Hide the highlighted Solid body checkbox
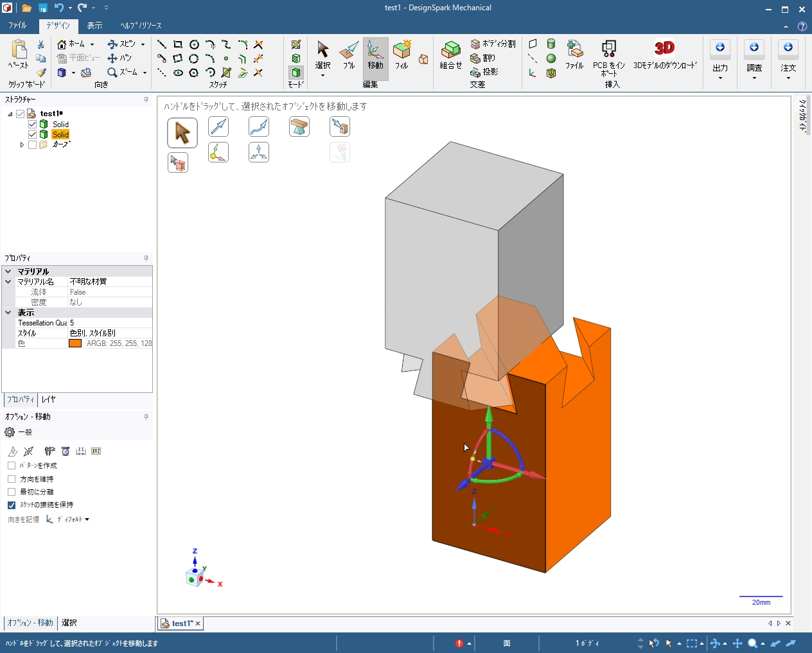 click(x=33, y=134)
